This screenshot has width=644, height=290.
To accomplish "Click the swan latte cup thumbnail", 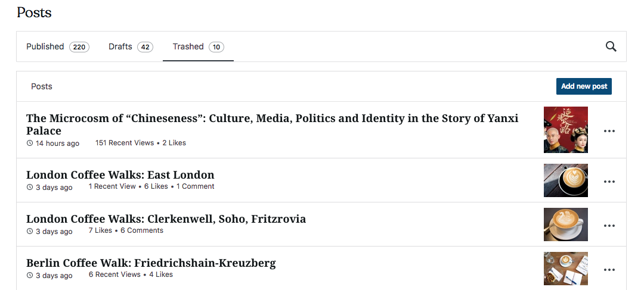I will pyautogui.click(x=565, y=224).
